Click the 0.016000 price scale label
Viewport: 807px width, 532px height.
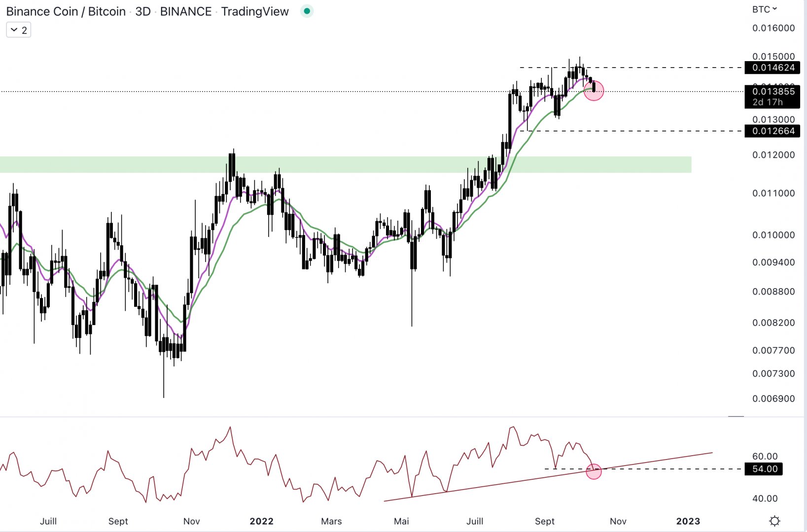(x=773, y=28)
